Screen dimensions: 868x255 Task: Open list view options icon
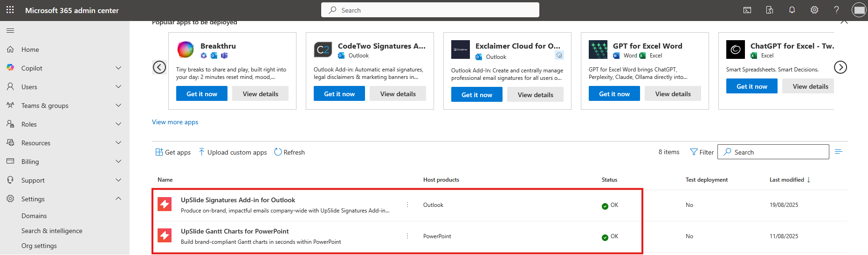(839, 152)
